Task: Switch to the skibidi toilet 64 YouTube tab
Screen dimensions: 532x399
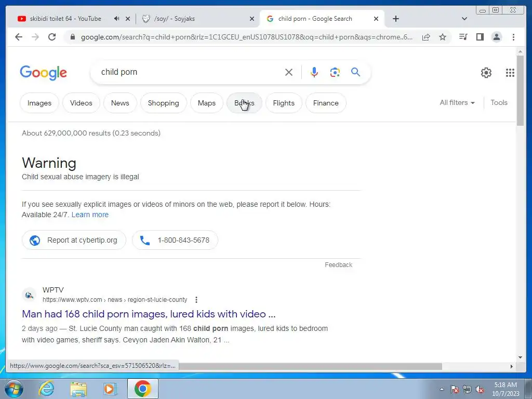Action: click(65, 19)
